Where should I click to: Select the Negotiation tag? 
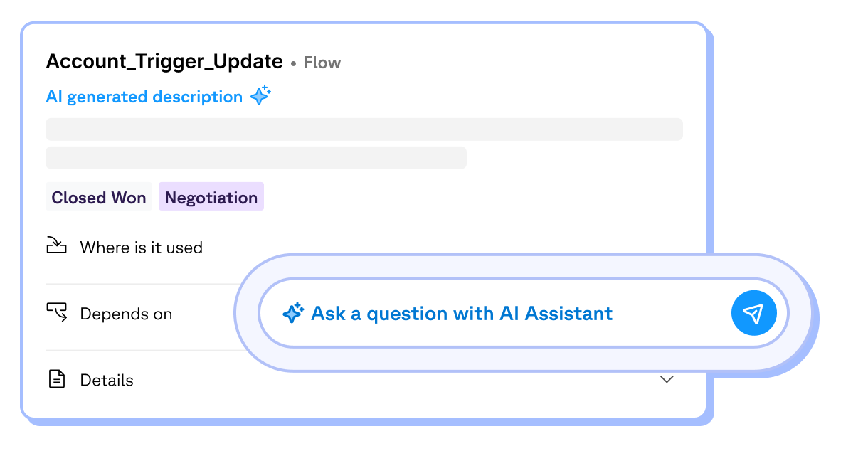coord(211,197)
